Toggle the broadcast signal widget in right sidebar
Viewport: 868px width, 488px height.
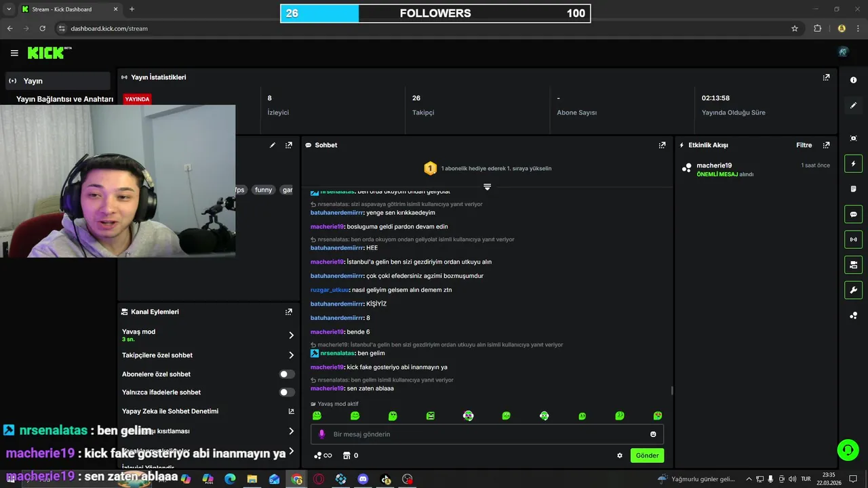853,239
